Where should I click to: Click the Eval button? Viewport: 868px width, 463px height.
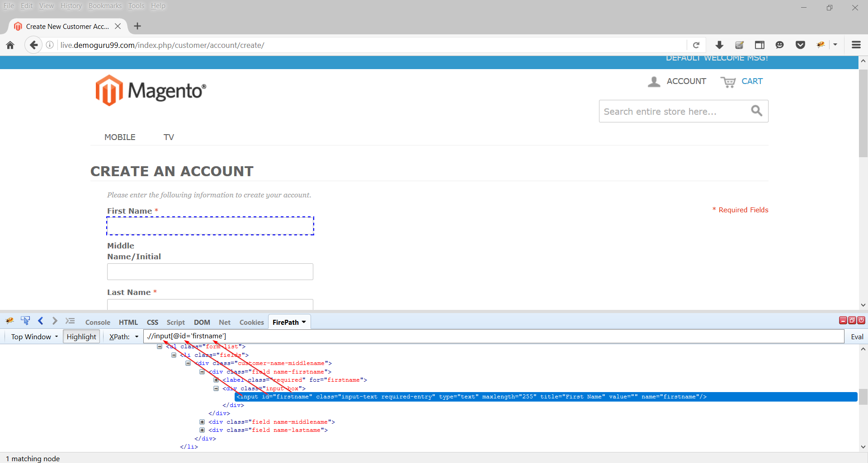857,337
